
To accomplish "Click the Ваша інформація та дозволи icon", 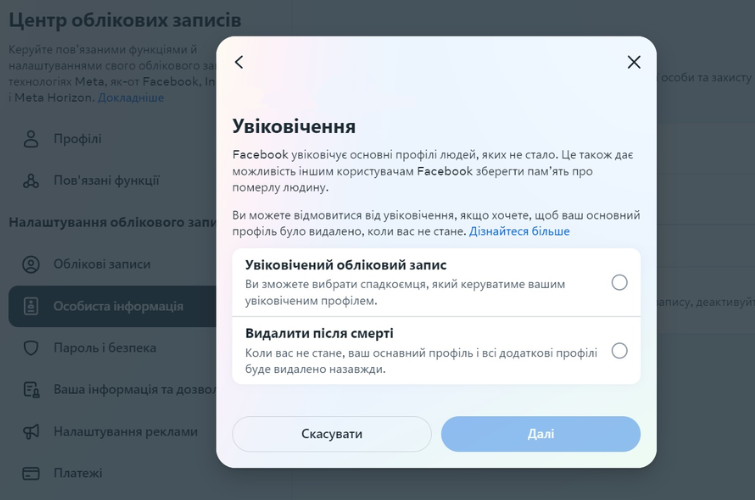I will (31, 389).
